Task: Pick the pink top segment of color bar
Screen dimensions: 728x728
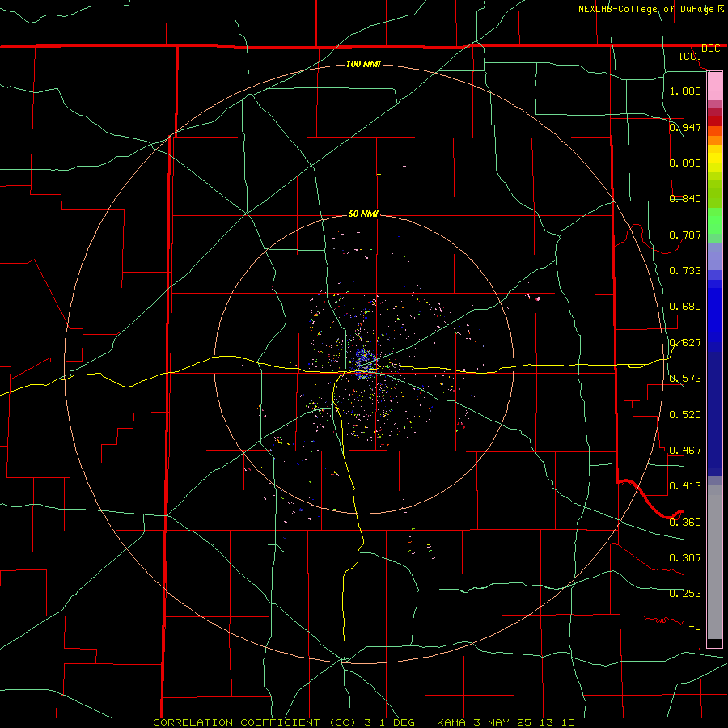Action: pos(714,87)
